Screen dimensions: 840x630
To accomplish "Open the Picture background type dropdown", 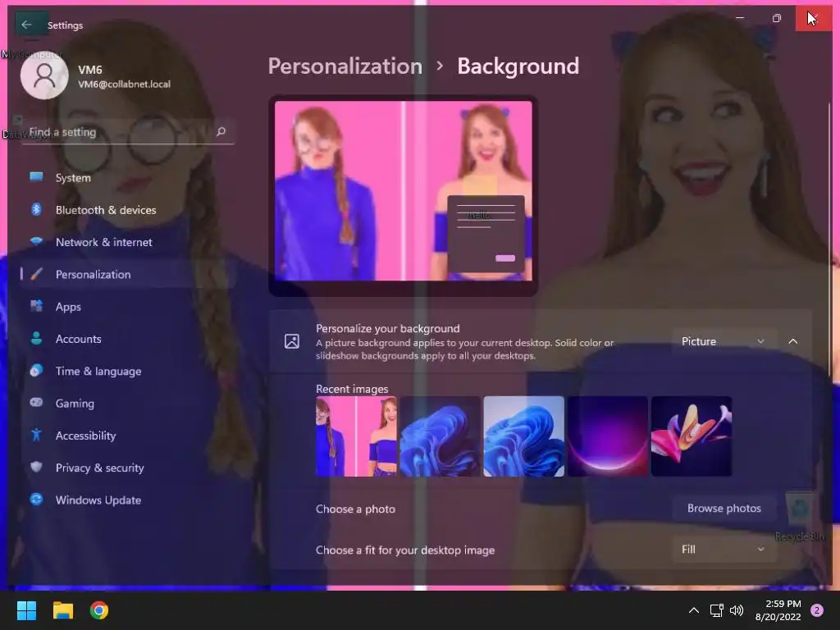I will (x=724, y=341).
